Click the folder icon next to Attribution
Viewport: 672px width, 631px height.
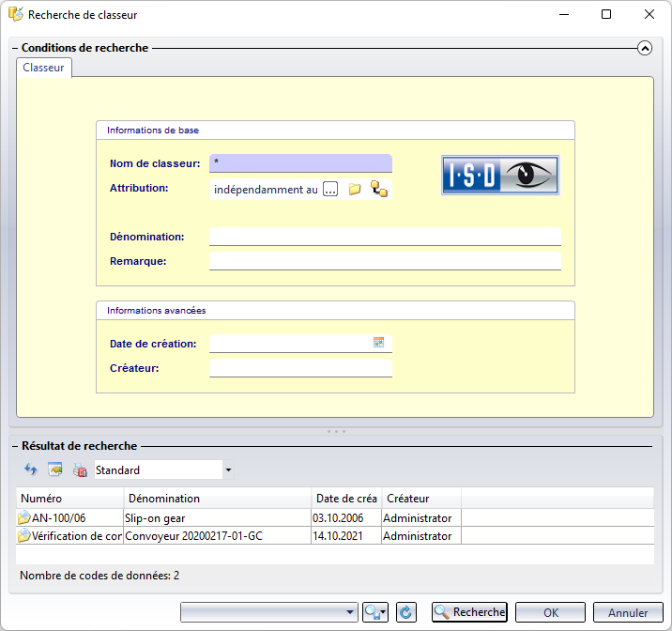pyautogui.click(x=355, y=189)
